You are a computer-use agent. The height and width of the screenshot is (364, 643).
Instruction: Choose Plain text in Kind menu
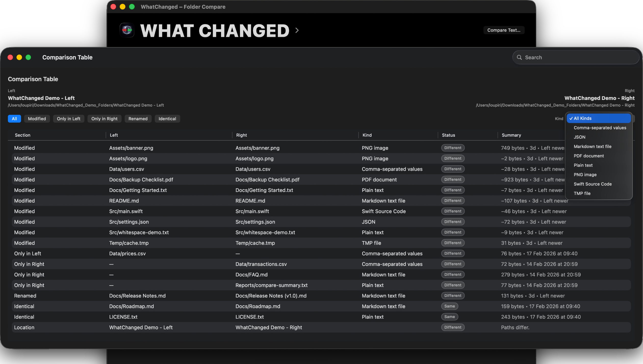click(599, 165)
